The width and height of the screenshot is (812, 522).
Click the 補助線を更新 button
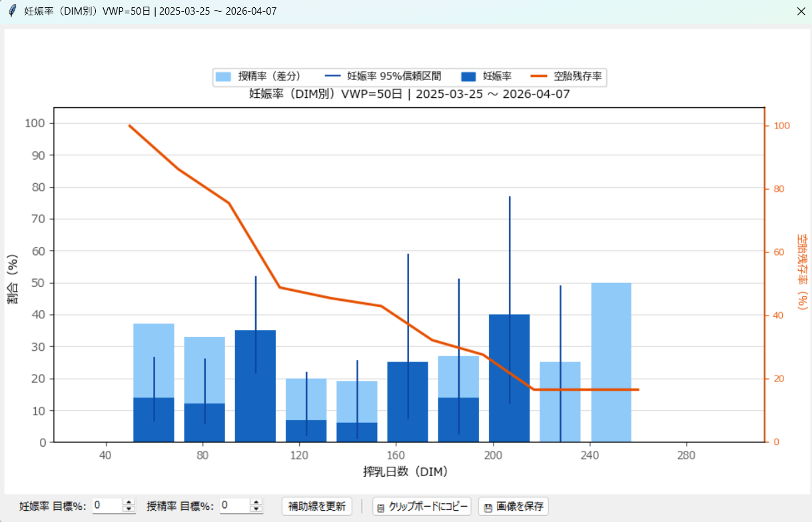pyautogui.click(x=317, y=507)
